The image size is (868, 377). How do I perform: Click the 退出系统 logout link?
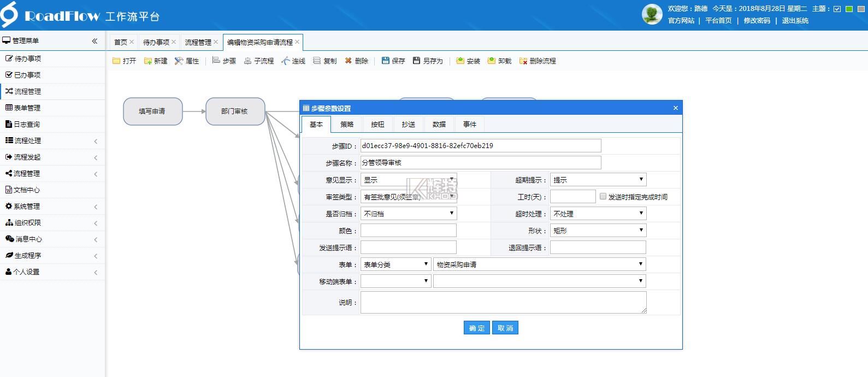795,21
